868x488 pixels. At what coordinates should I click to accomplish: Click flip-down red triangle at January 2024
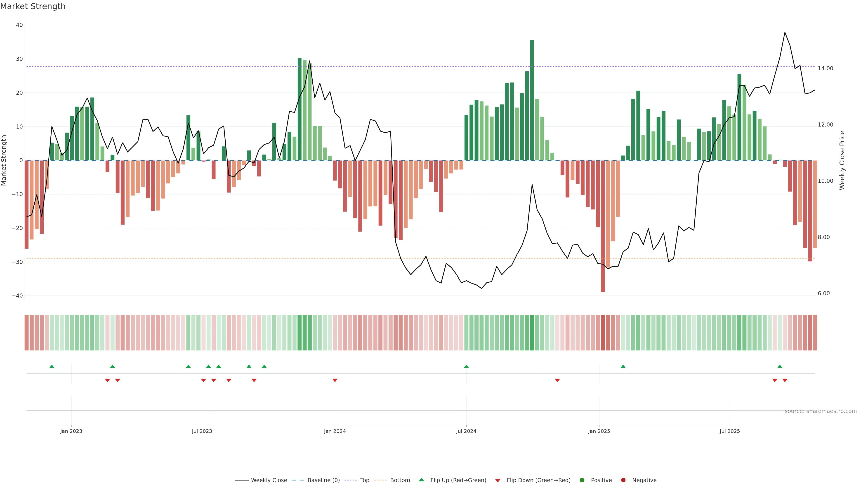tap(335, 380)
